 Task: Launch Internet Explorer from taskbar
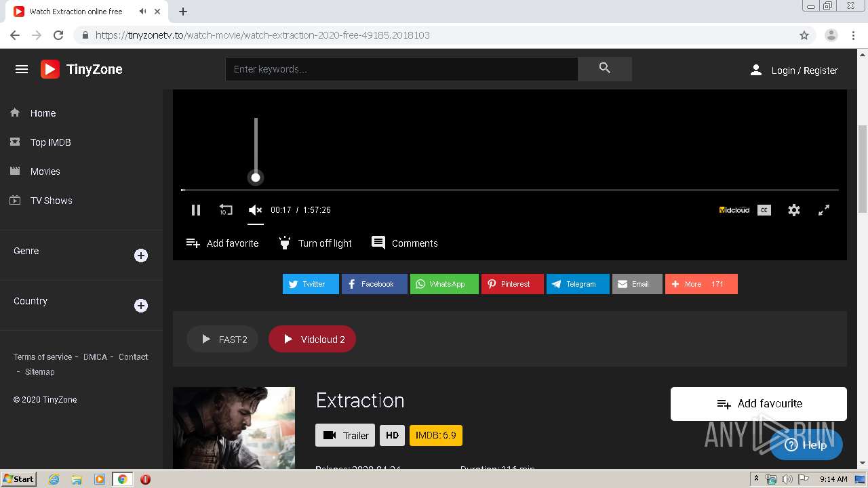coord(54,479)
